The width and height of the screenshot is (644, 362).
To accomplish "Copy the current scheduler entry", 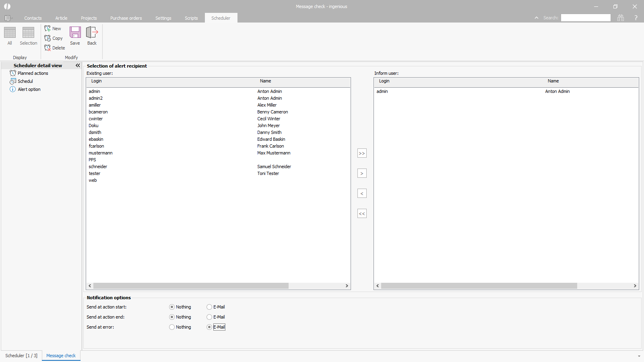I will pos(54,38).
